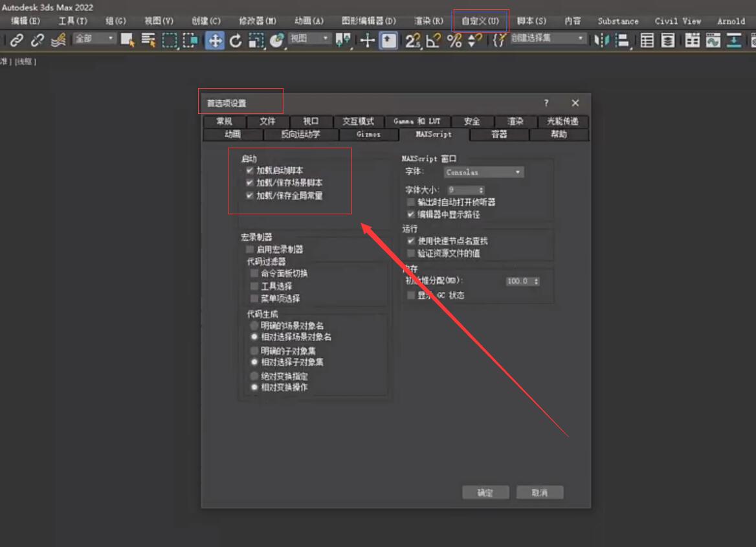Click the 确定 button
Image resolution: width=756 pixels, height=547 pixels.
tap(485, 493)
